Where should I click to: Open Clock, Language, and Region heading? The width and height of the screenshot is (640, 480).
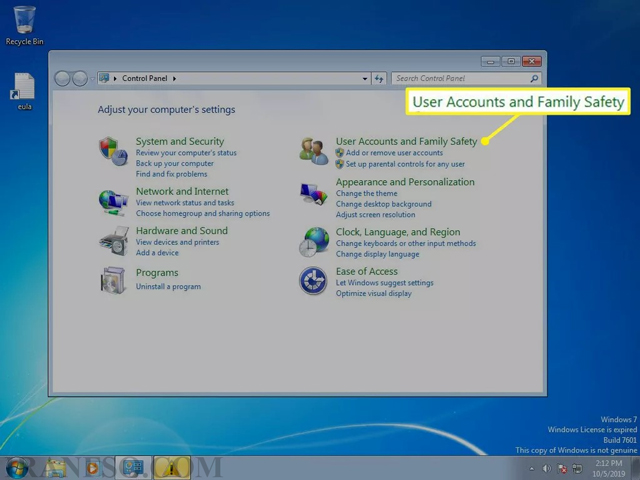pos(398,232)
